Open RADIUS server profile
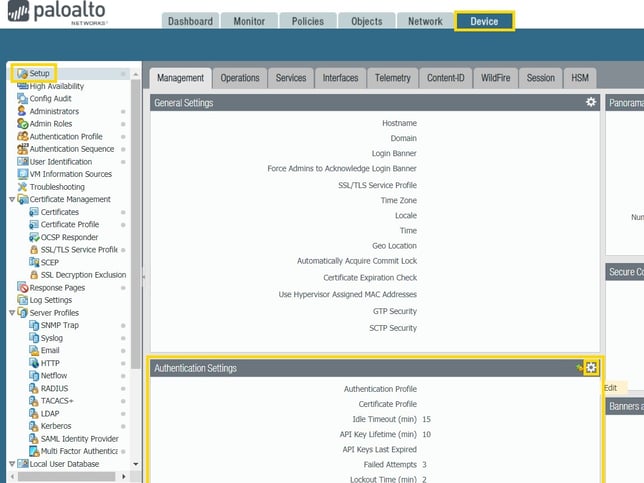This screenshot has height=483, width=644. click(x=54, y=389)
